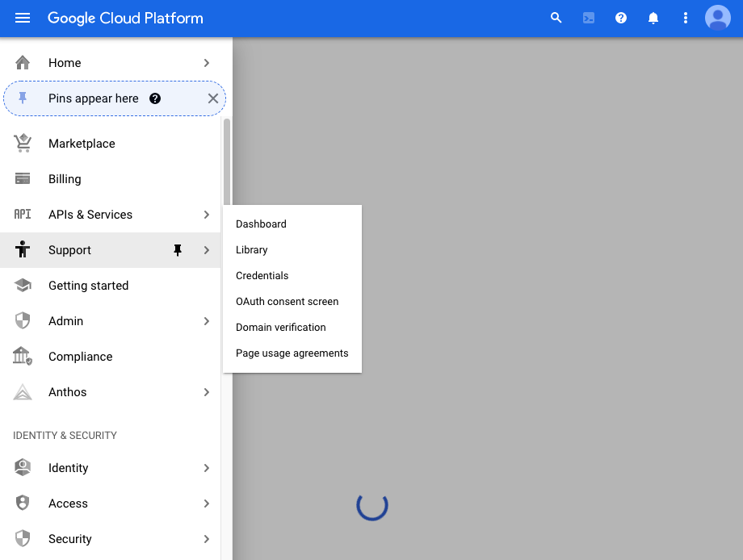Click the Support person icon
The height and width of the screenshot is (560, 743).
[x=23, y=249]
